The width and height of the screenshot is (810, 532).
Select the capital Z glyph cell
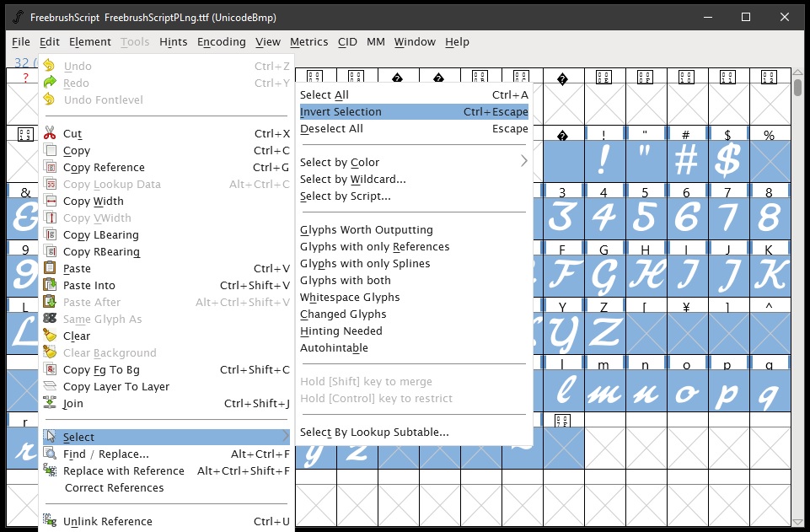604,333
